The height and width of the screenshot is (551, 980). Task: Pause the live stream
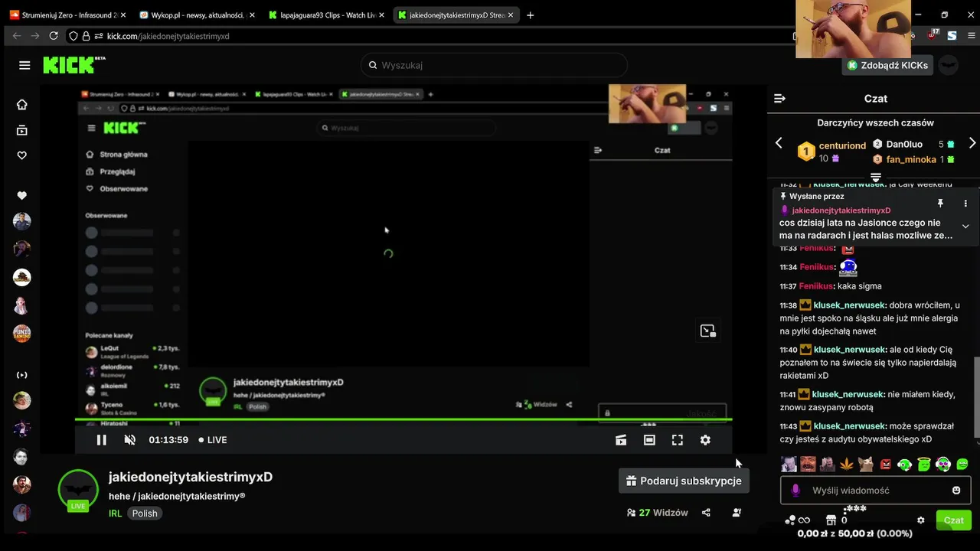tap(101, 440)
